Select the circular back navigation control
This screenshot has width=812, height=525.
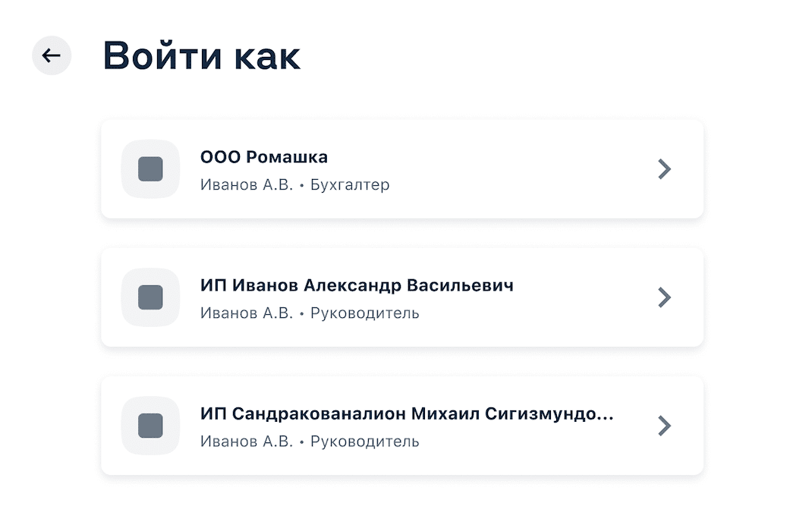pos(52,55)
